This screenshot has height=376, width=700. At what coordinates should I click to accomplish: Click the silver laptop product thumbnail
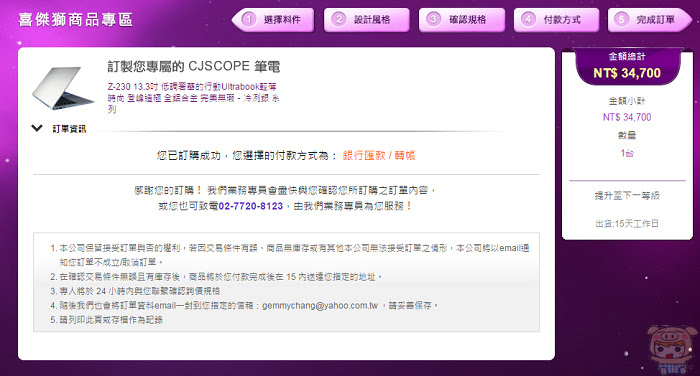pos(63,88)
